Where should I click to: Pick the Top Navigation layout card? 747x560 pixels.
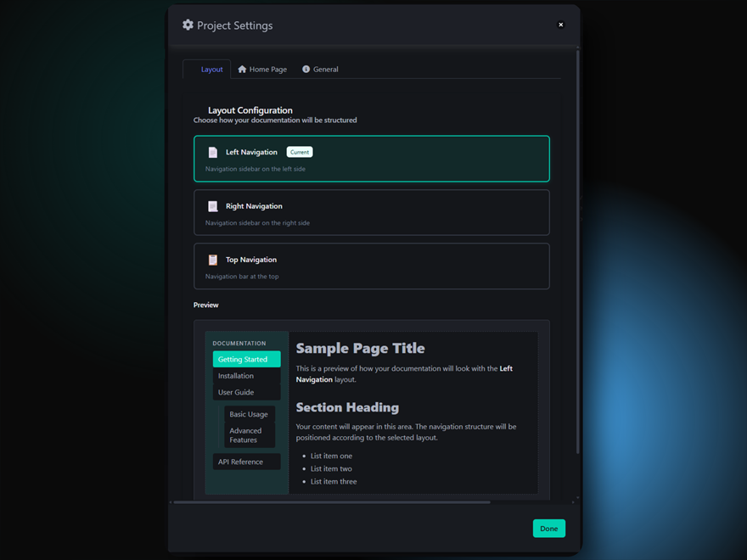pyautogui.click(x=371, y=266)
